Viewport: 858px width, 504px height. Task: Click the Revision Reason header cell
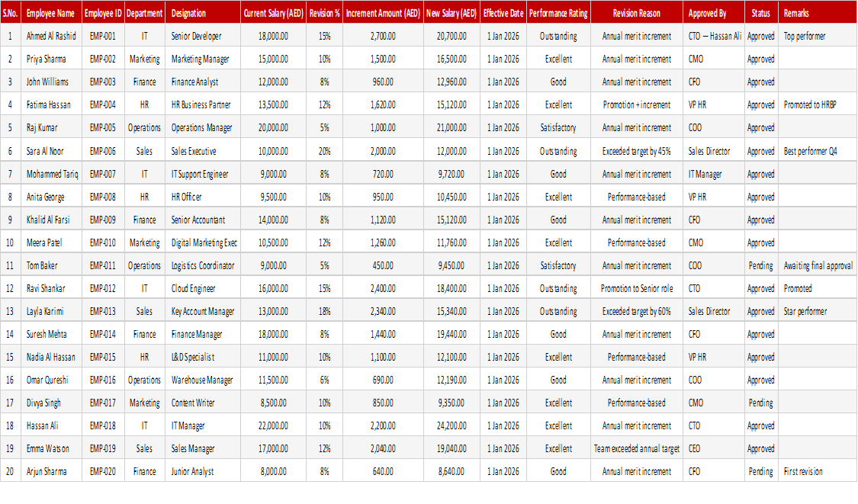(x=636, y=13)
